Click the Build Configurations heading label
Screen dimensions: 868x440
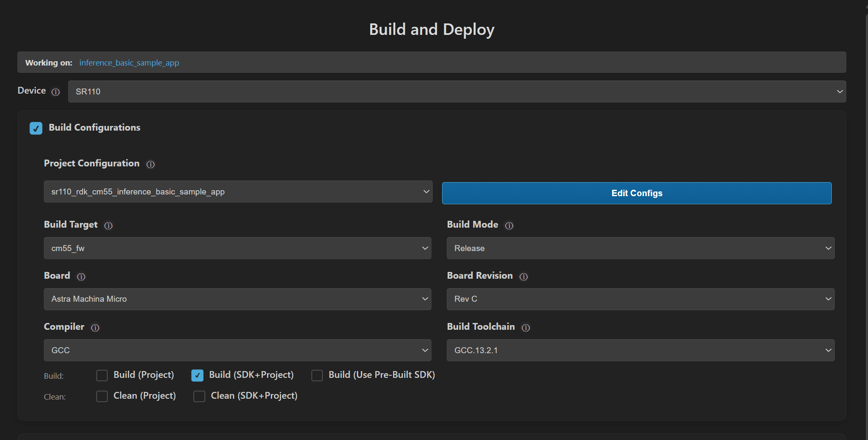pos(95,128)
